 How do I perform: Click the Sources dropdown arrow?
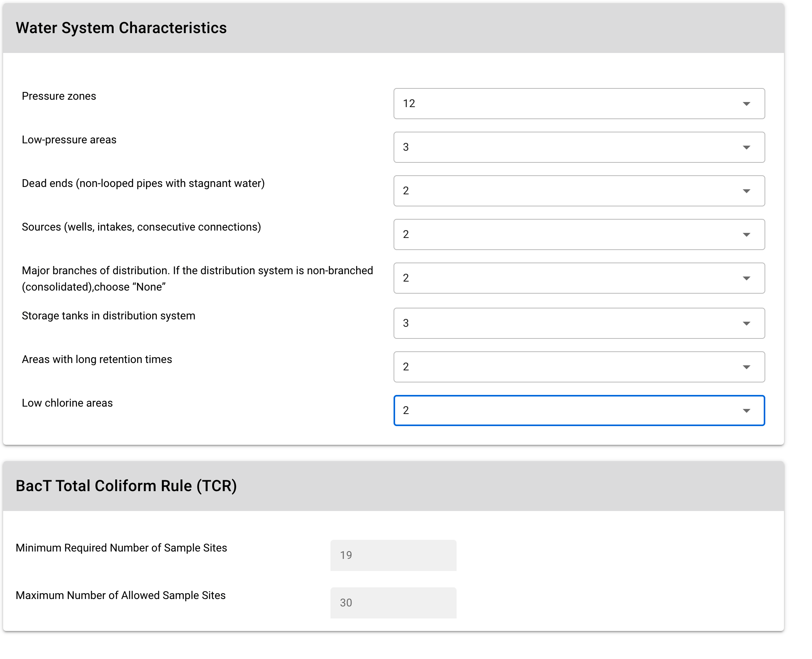click(746, 235)
